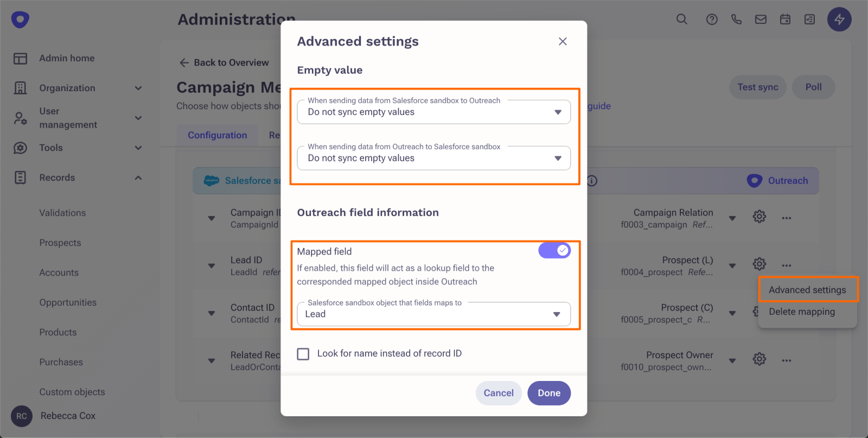Open the help question mark icon
This screenshot has width=868, height=438.
[x=712, y=20]
